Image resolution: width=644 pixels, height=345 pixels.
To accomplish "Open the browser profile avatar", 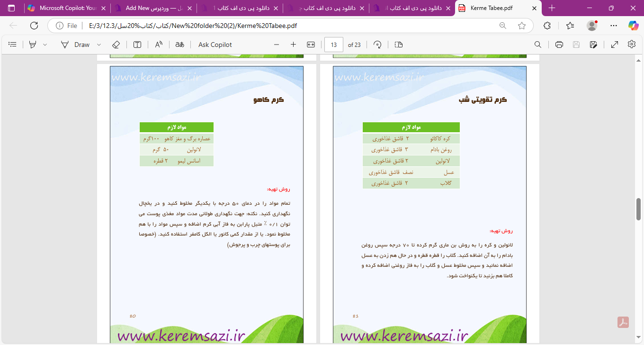I will tap(592, 26).
